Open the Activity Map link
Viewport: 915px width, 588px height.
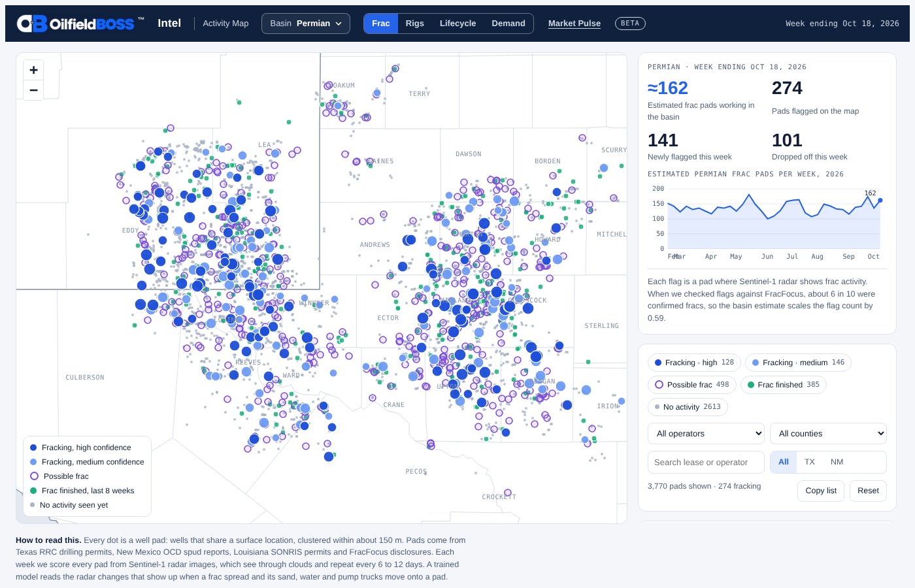[225, 24]
